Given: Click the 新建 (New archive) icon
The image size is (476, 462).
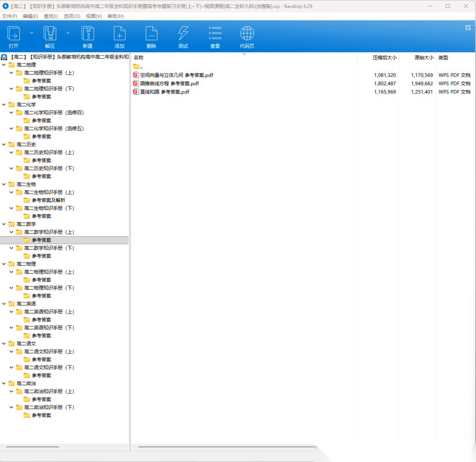Looking at the screenshot, I should [88, 34].
